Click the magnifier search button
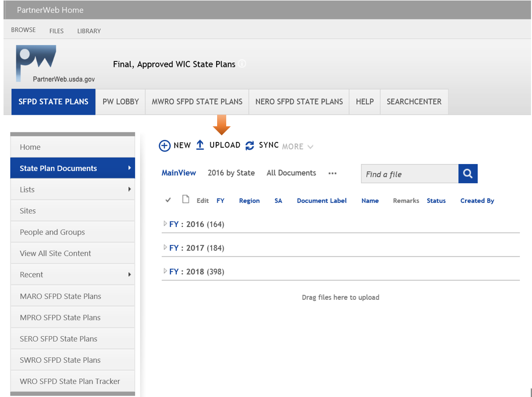The width and height of the screenshot is (532, 397). (x=468, y=174)
